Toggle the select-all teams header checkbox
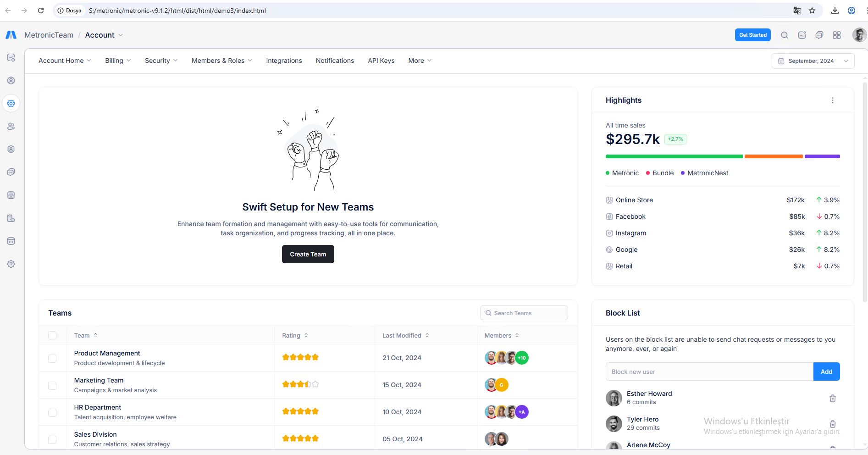The height and width of the screenshot is (455, 868). [52, 335]
